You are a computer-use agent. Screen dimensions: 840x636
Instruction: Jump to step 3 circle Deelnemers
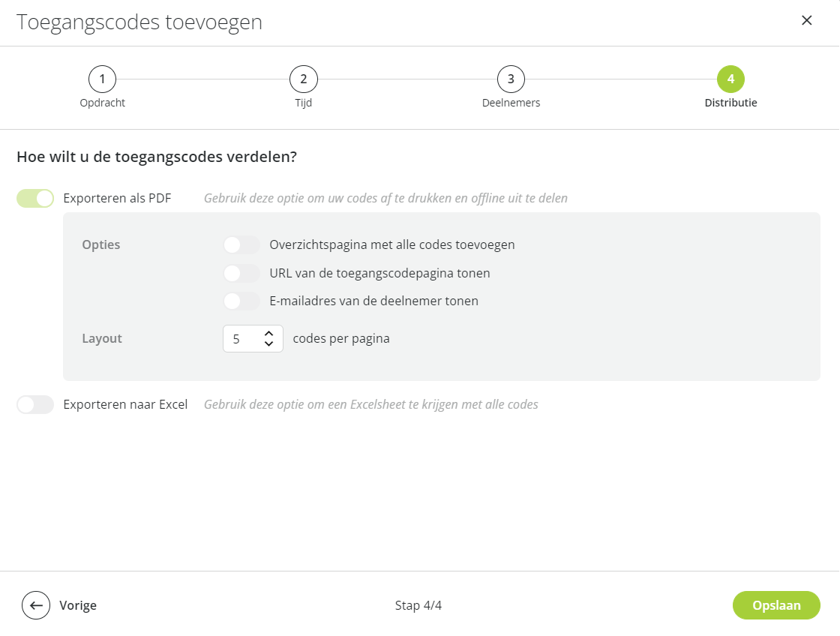(511, 79)
